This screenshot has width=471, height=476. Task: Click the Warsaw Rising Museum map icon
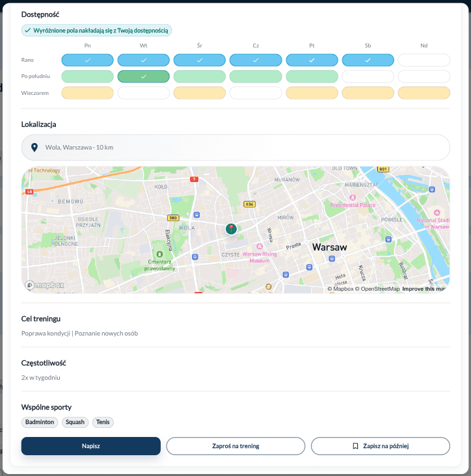pyautogui.click(x=260, y=246)
